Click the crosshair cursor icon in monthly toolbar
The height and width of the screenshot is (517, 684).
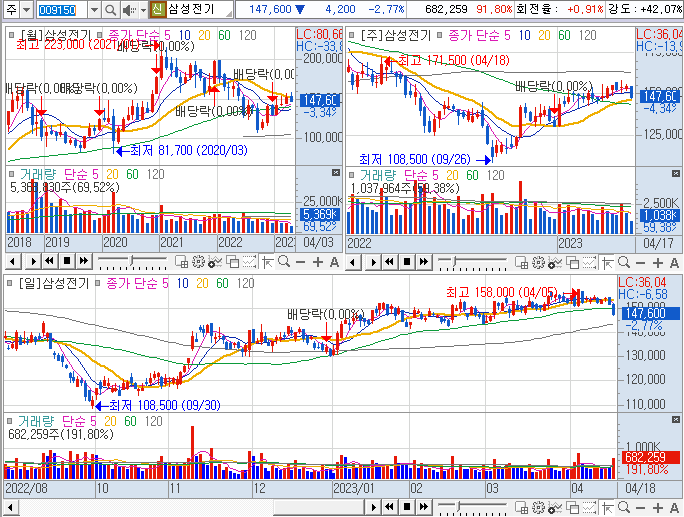[x=267, y=262]
